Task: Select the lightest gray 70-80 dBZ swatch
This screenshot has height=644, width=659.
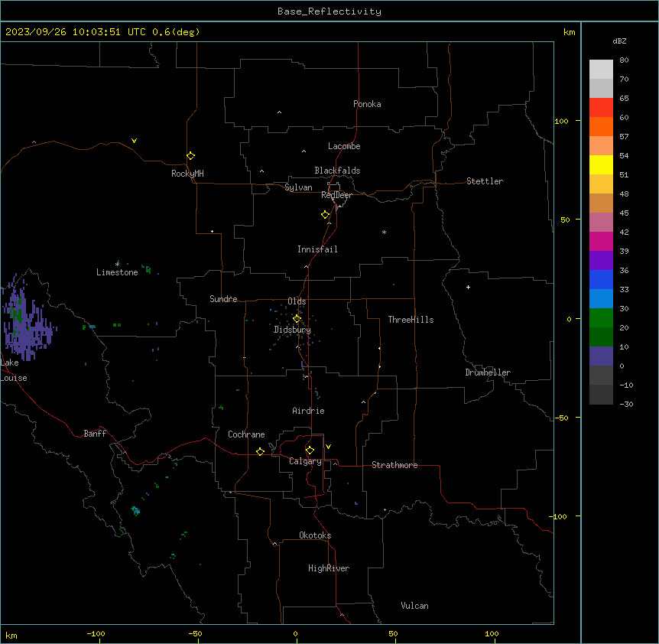Action: click(x=601, y=70)
